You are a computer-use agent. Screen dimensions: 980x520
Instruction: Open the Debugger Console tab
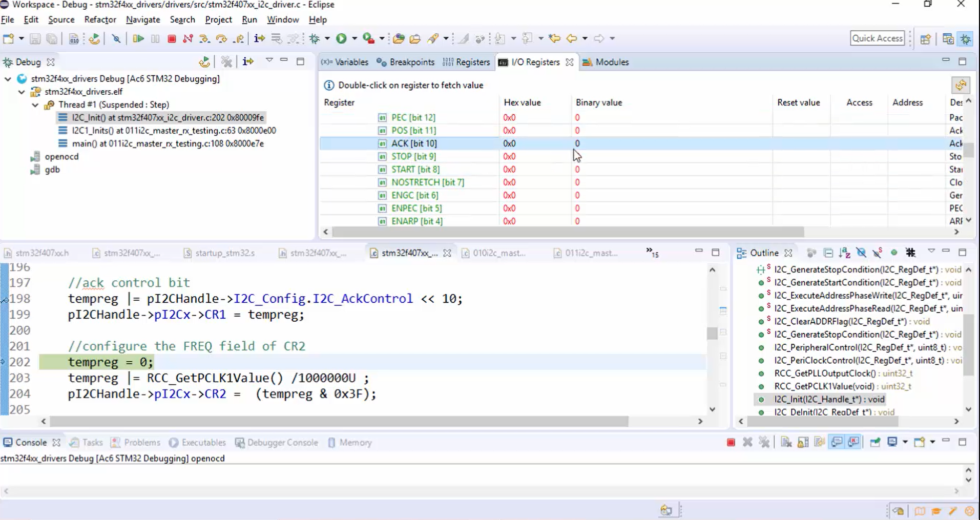[x=277, y=443]
